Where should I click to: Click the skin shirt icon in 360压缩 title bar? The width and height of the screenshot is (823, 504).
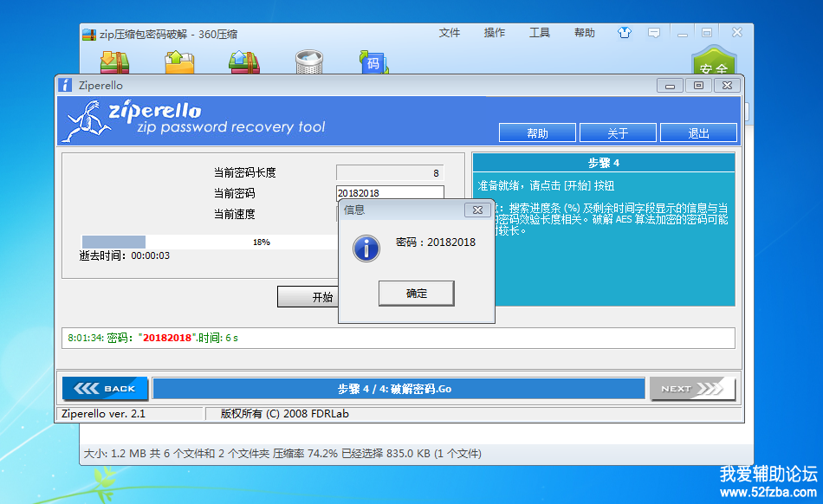[624, 33]
